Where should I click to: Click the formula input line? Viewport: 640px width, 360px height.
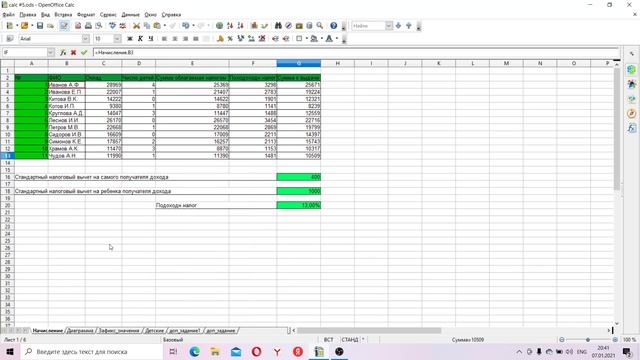click(356, 52)
